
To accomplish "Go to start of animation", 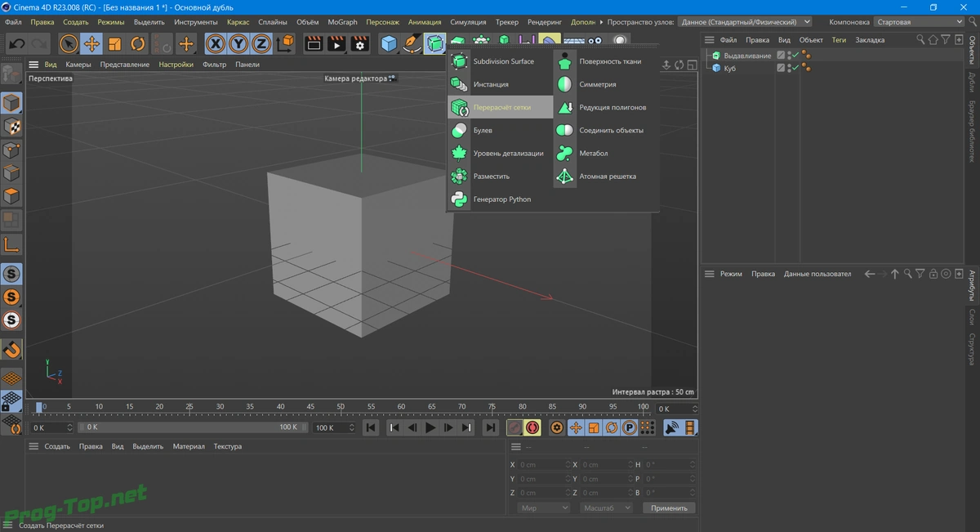I will click(371, 427).
